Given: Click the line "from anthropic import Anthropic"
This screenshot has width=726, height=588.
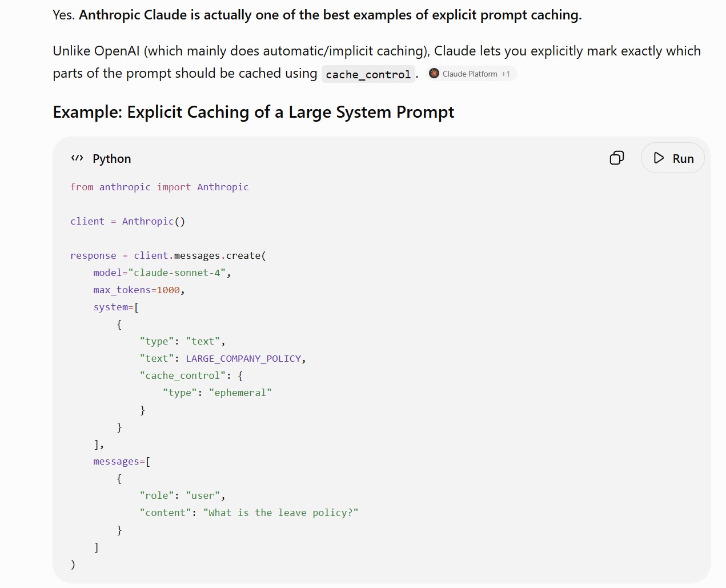Looking at the screenshot, I should (x=159, y=187).
